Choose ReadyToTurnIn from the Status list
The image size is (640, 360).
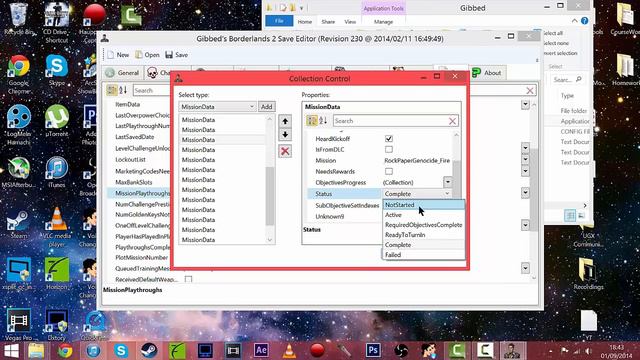(x=424, y=235)
